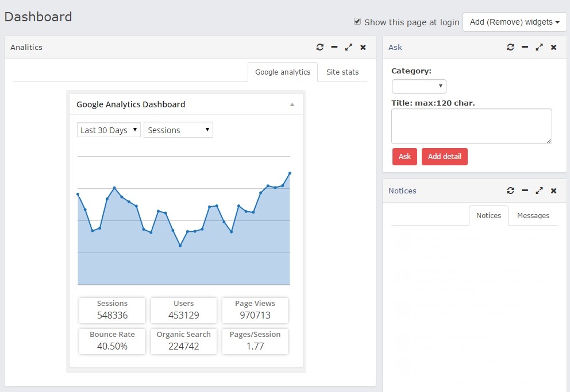Collapse the Analitics widget with minus icon

334,47
